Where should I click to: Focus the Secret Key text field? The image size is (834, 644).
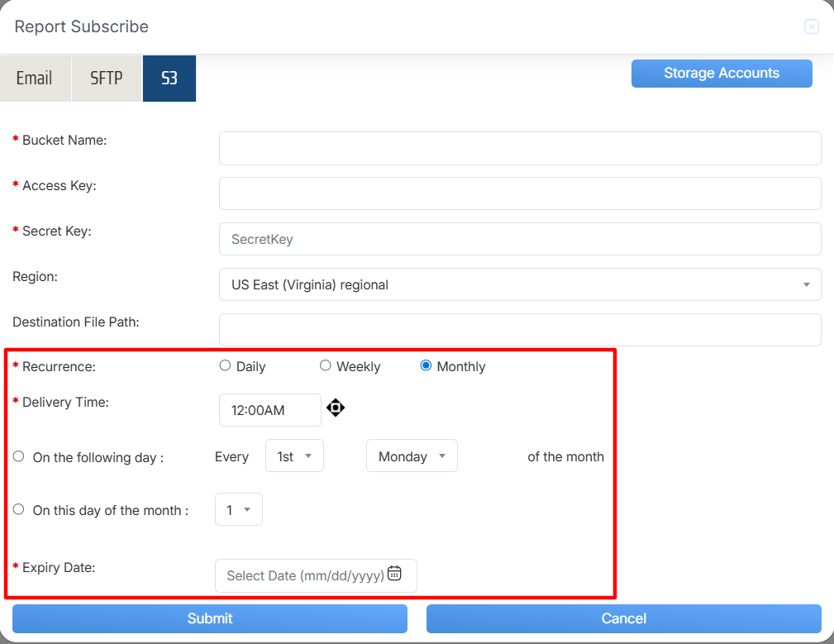[x=519, y=239]
